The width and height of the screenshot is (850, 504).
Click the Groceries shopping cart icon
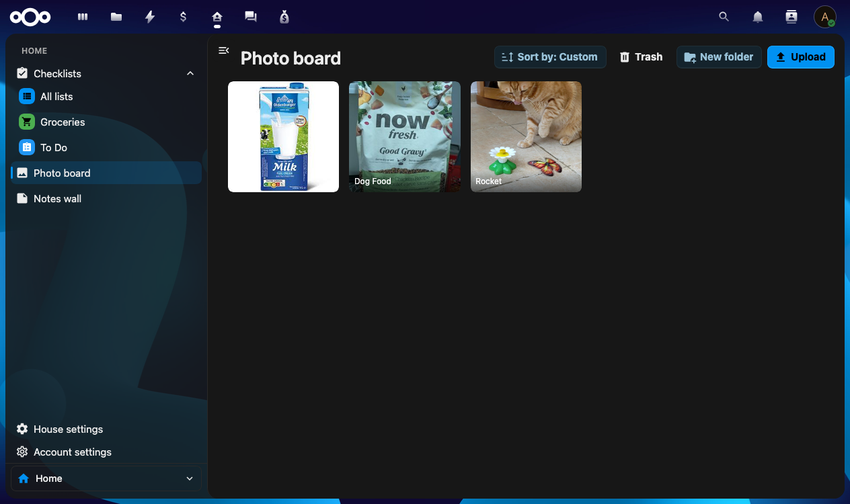click(27, 122)
